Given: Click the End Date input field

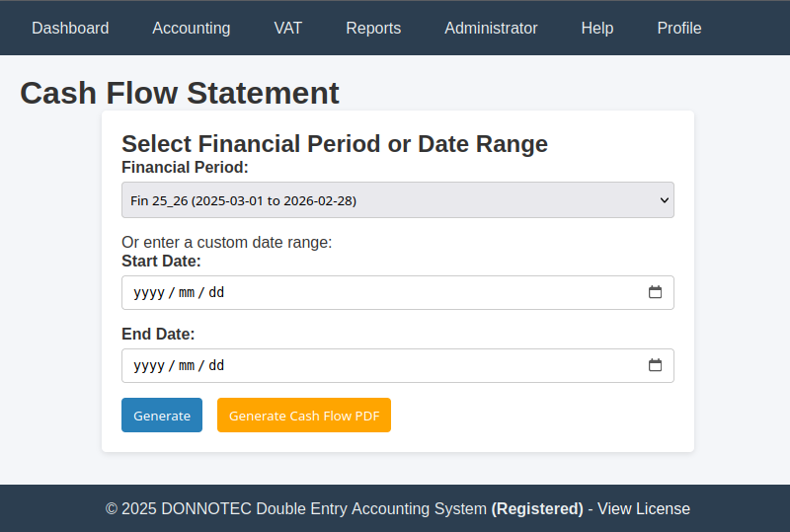Looking at the screenshot, I should coord(398,366).
